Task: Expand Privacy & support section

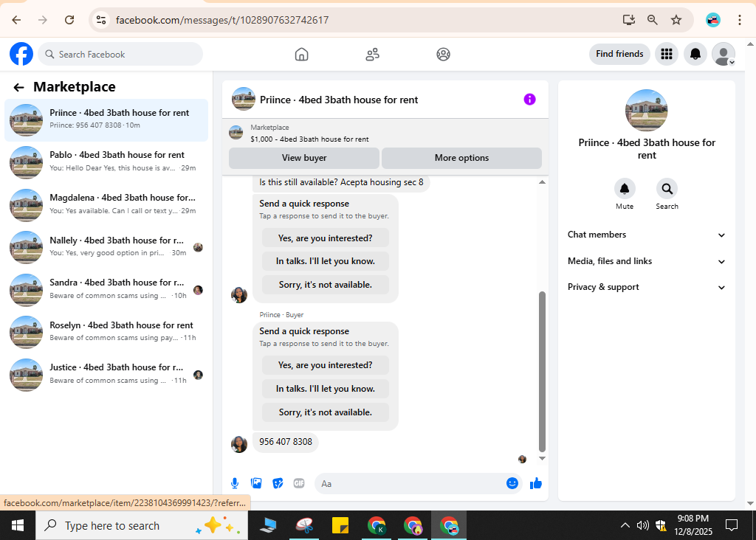Action: [646, 287]
